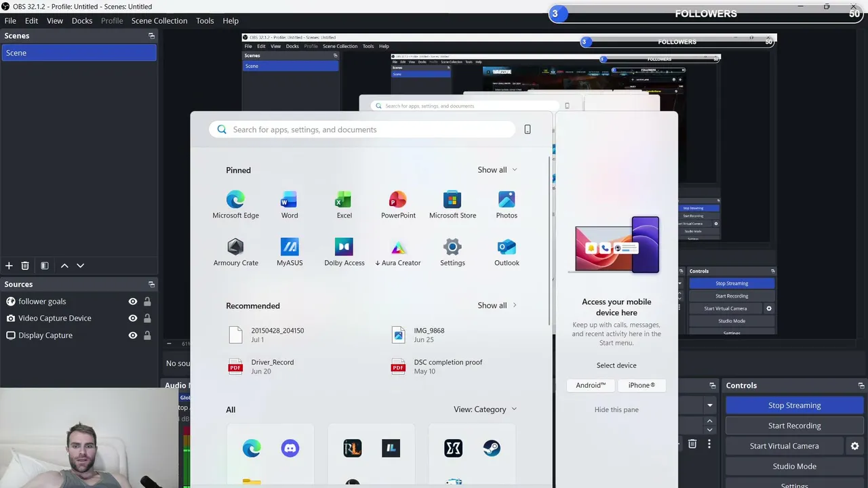Lock the Video Capture Device source

click(x=147, y=319)
